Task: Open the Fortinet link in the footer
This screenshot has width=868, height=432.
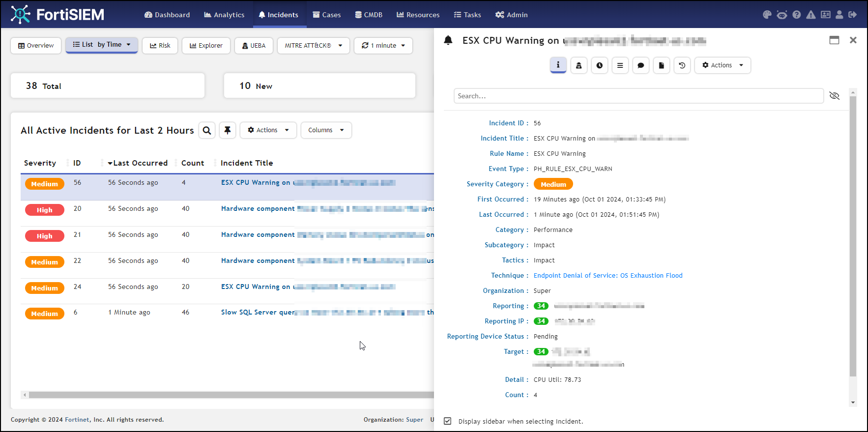Action: point(78,420)
